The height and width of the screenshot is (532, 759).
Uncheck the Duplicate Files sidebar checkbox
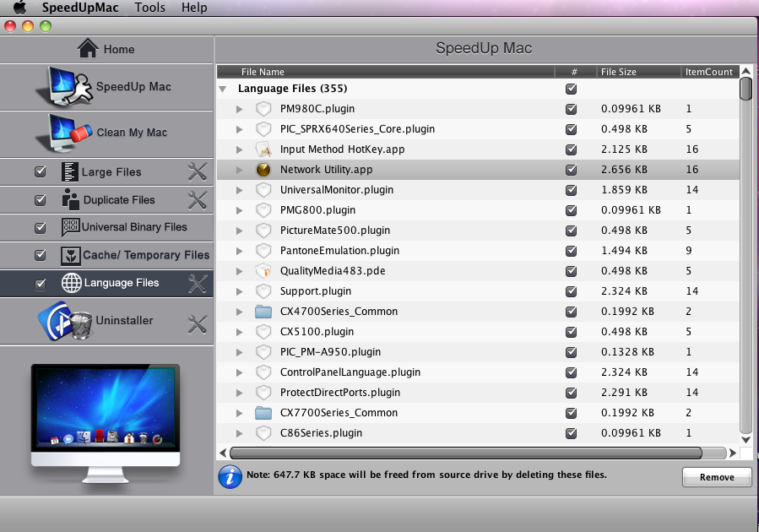(x=41, y=199)
